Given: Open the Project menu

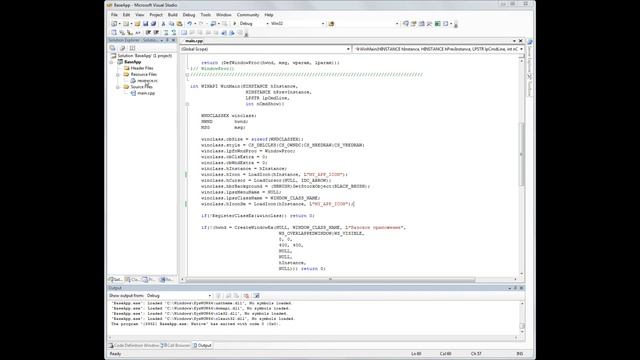Looking at the screenshot, I should click(156, 15).
